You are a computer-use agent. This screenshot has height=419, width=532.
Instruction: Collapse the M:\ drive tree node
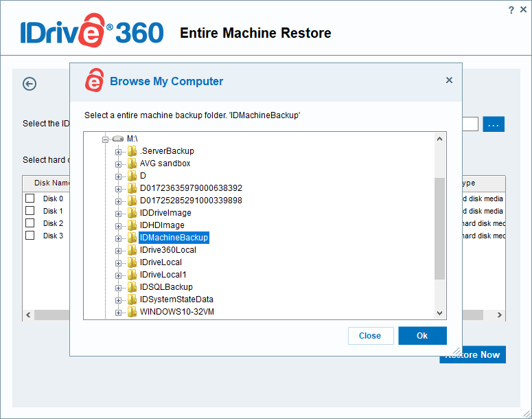click(106, 139)
